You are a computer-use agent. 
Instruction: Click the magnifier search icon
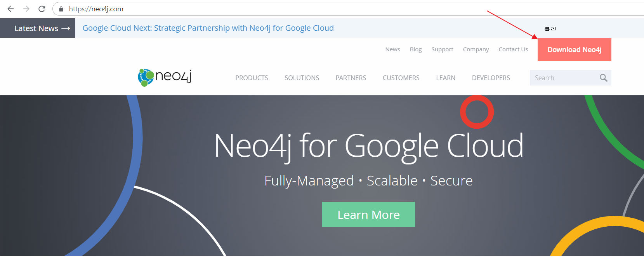(x=603, y=78)
